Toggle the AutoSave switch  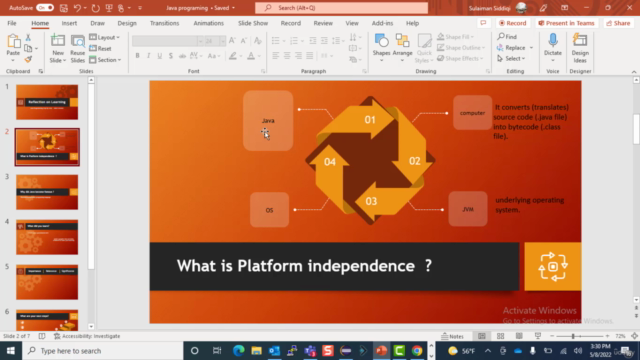tap(44, 8)
